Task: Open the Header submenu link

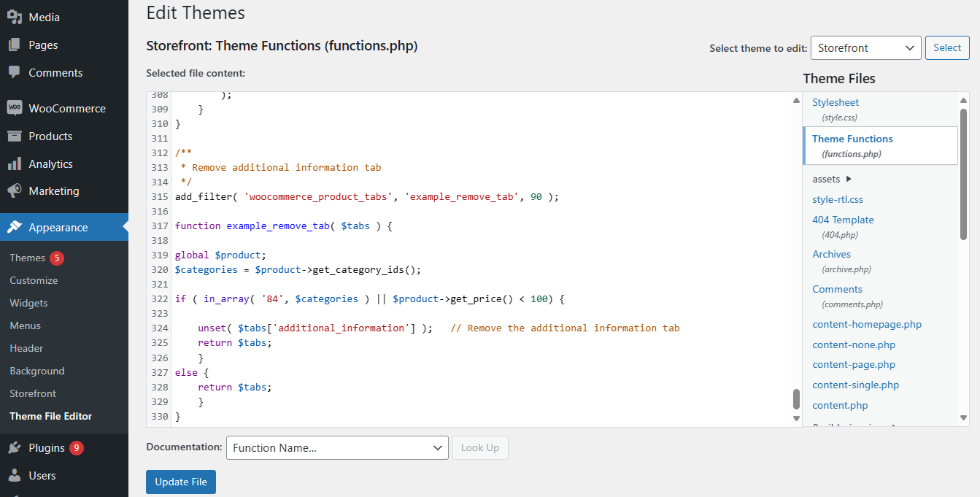Action: (x=26, y=348)
